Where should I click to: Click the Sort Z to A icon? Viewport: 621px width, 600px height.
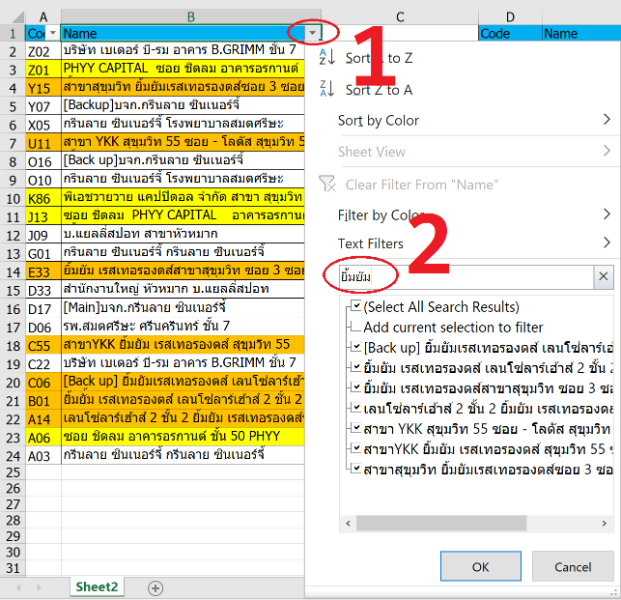pos(326,90)
